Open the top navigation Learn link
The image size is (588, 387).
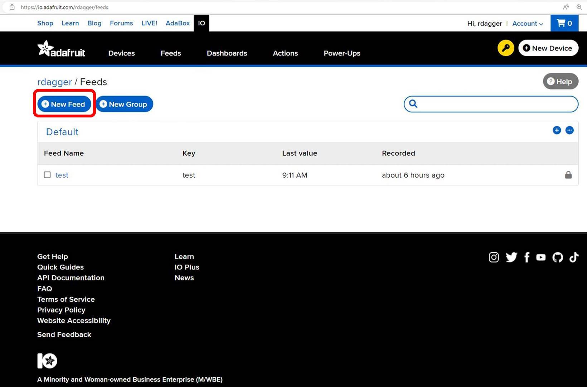pos(70,23)
